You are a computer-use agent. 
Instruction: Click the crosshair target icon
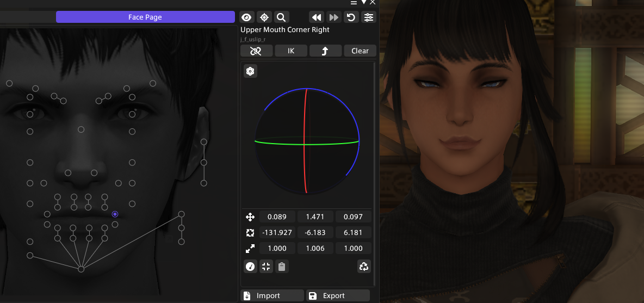coord(264,17)
